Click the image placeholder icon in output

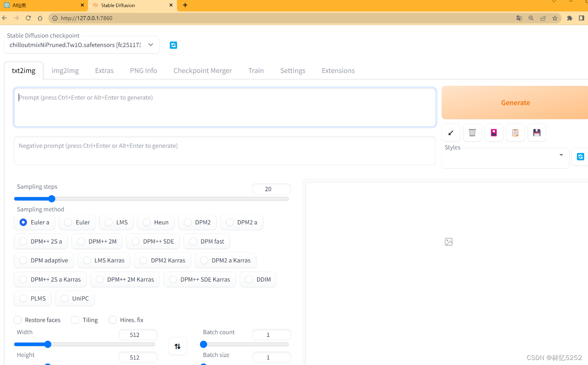tap(448, 242)
